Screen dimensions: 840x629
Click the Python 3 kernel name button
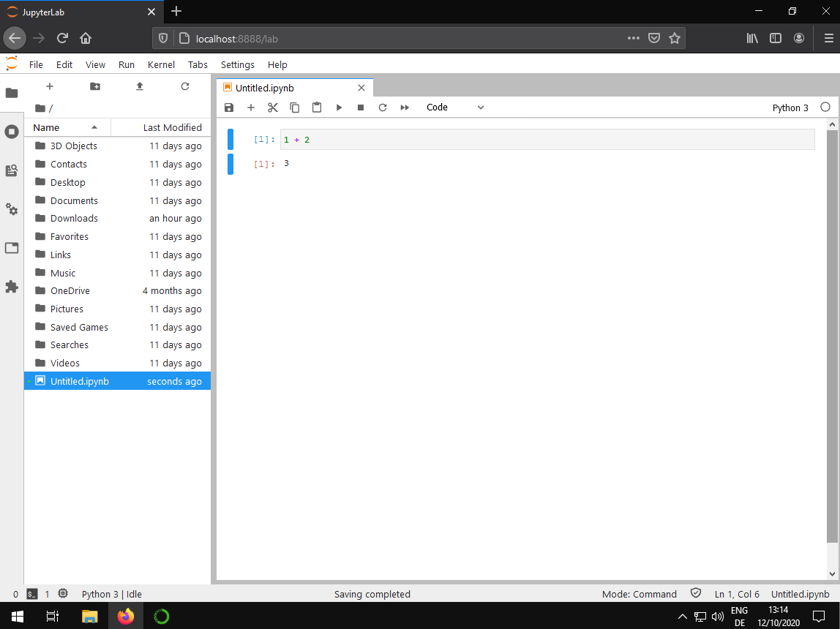click(x=790, y=108)
